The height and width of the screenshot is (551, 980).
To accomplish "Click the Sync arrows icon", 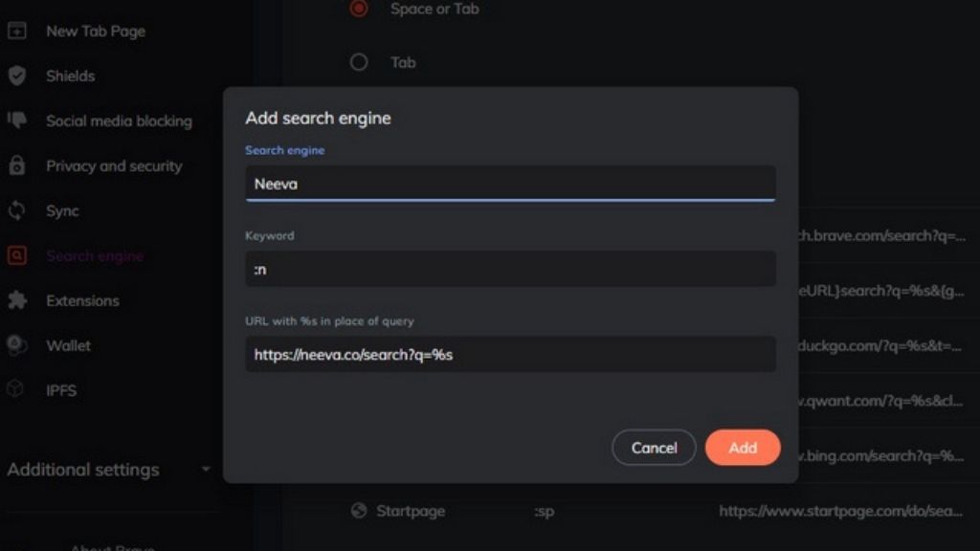I will coord(17,210).
